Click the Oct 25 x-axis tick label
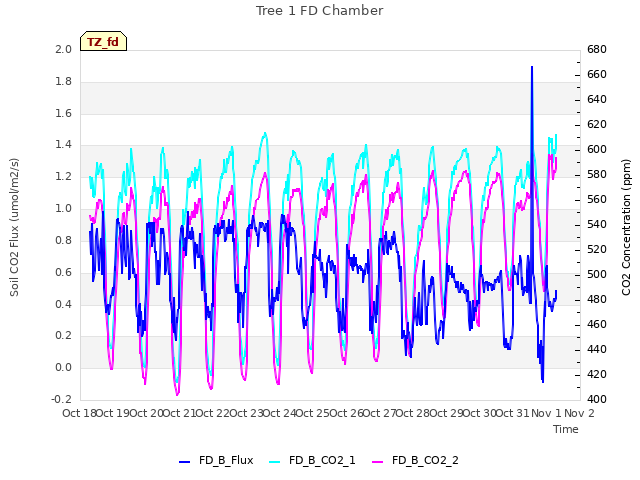Image resolution: width=640 pixels, height=480 pixels. coord(313,413)
